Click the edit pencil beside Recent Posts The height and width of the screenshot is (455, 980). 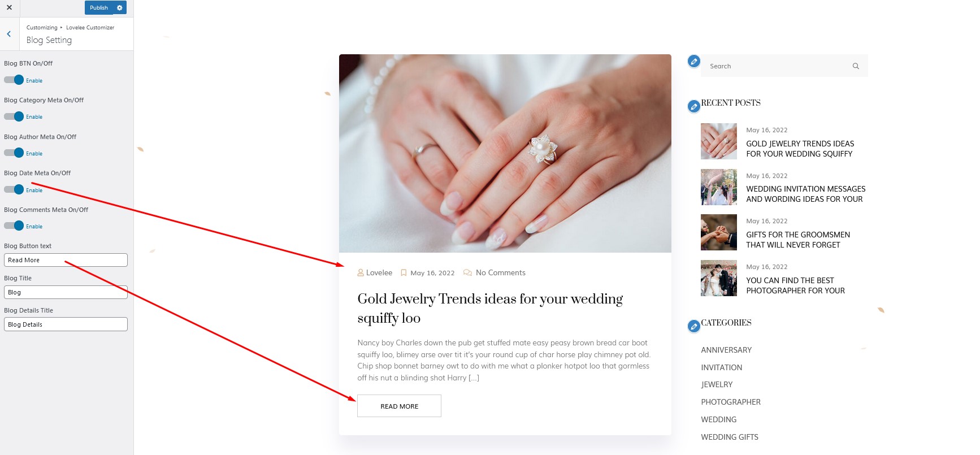[x=694, y=106]
